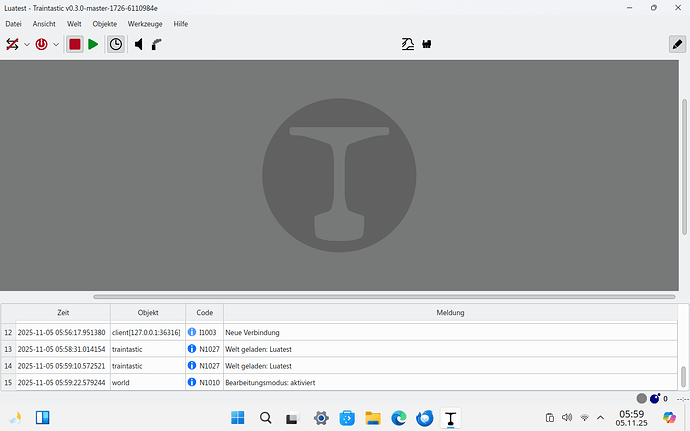
Task: Toggle the smoke effect icon
Action: click(x=157, y=44)
